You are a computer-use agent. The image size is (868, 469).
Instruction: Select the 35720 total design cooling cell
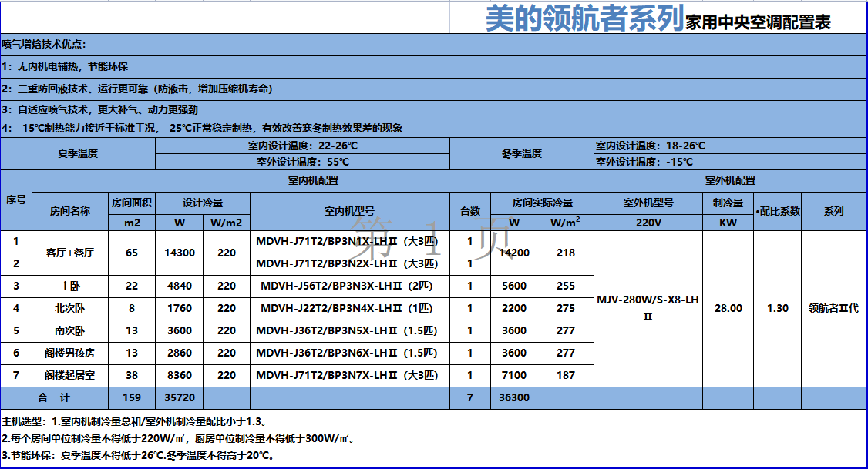point(179,398)
